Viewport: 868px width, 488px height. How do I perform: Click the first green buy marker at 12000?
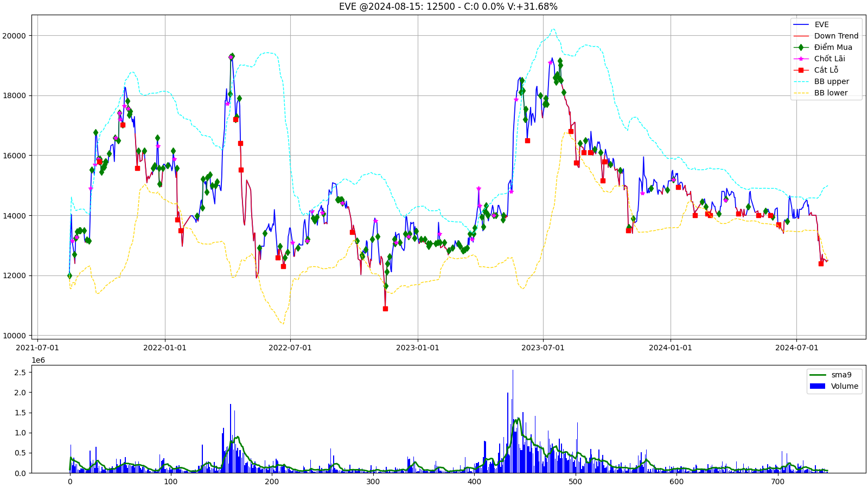(x=69, y=275)
